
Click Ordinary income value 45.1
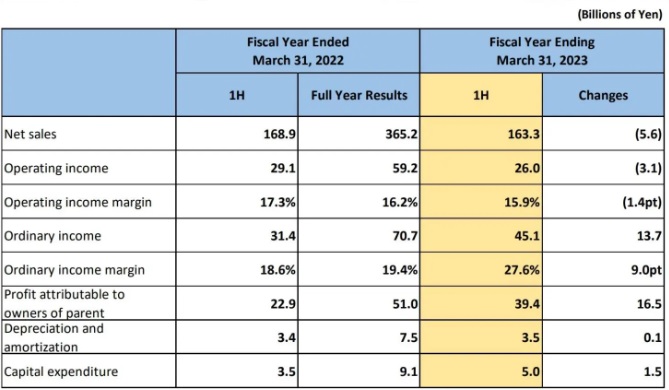(481, 236)
